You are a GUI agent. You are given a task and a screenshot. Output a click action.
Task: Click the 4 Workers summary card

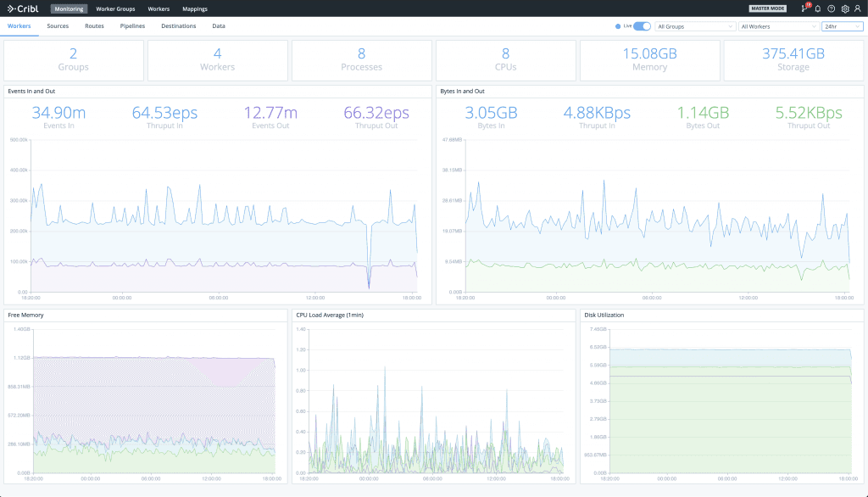point(218,59)
